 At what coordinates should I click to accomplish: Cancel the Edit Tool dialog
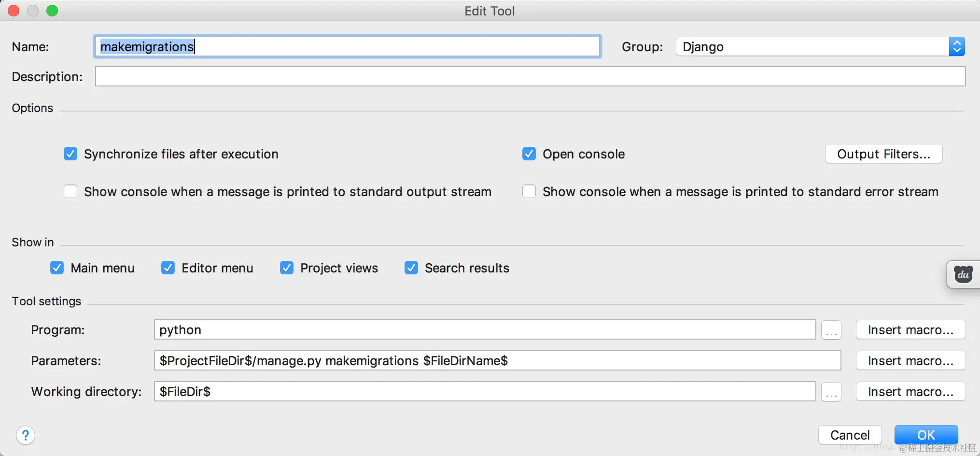(850, 435)
